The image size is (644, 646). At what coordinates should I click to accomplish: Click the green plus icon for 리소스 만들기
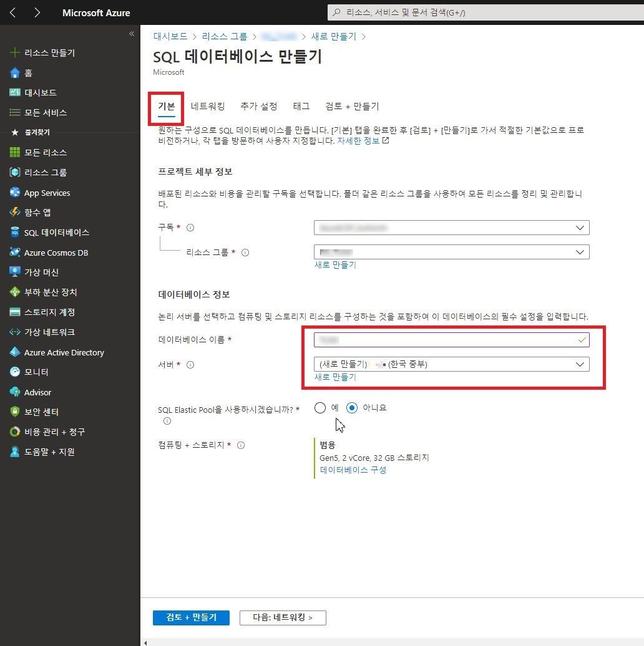click(x=15, y=53)
